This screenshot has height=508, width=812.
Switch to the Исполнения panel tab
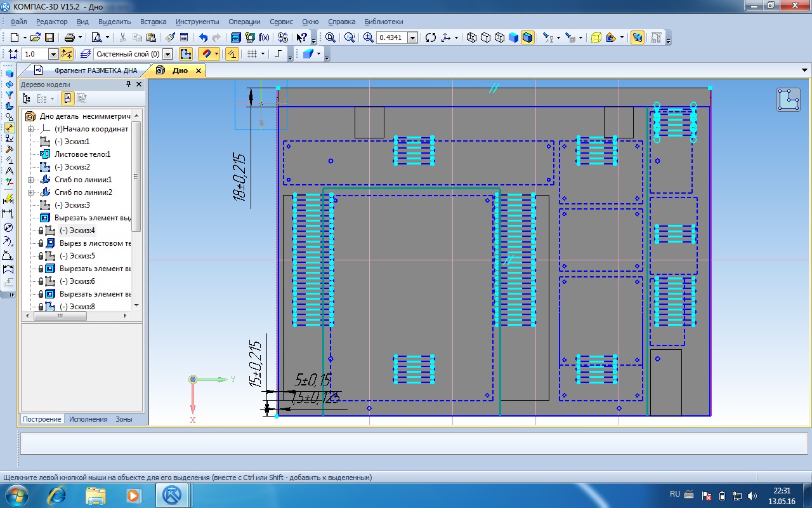point(88,419)
